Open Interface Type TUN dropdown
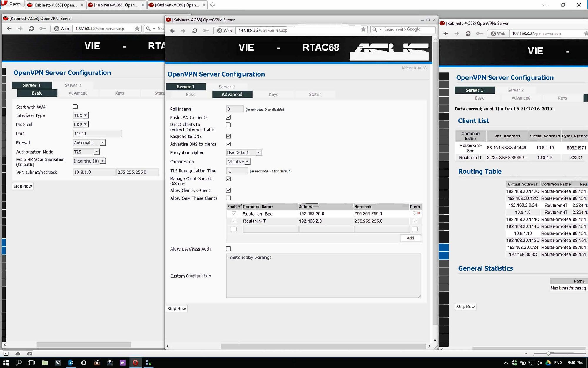The image size is (588, 368). 81,115
